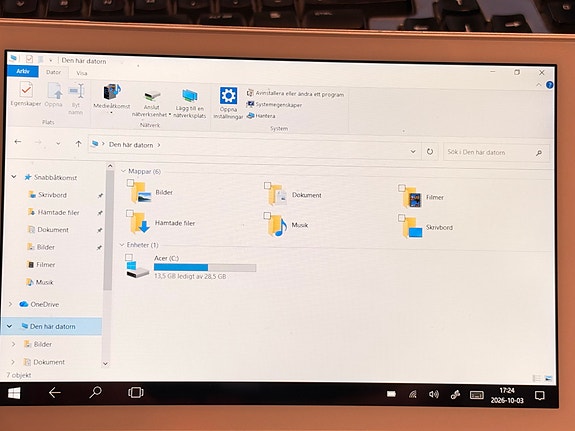
Task: Click the Sök i Den här datorn field
Action: pyautogui.click(x=497, y=152)
